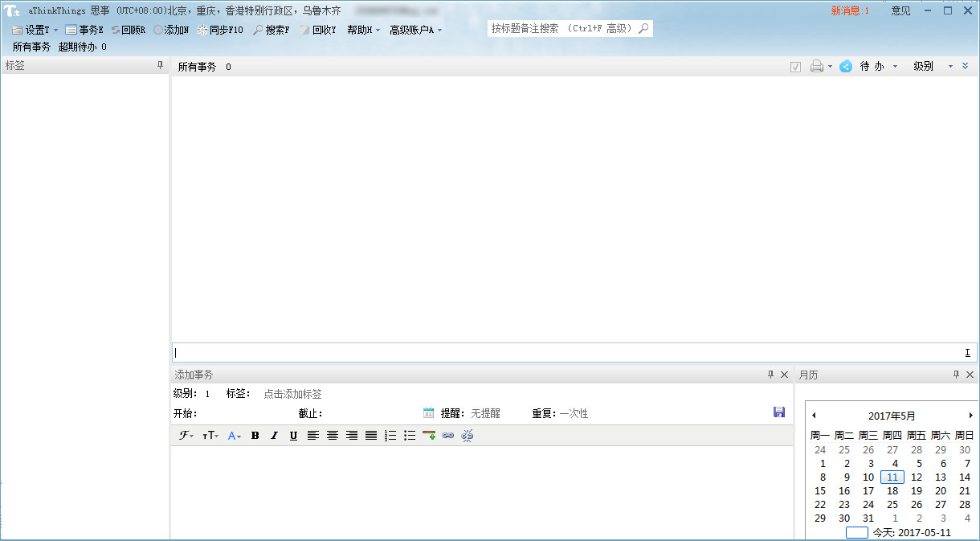The width and height of the screenshot is (980, 541).
Task: Open the 回收Y recycle item
Action: click(x=317, y=30)
